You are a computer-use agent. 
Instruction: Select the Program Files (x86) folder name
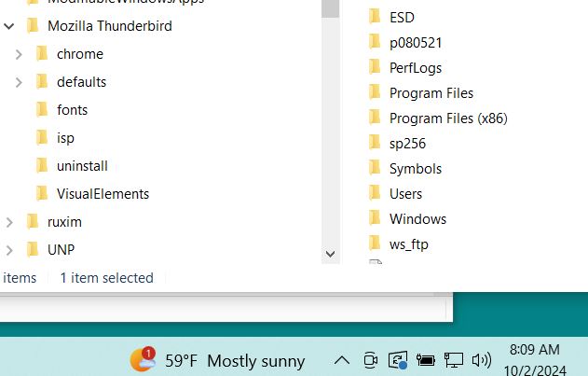[x=448, y=118]
